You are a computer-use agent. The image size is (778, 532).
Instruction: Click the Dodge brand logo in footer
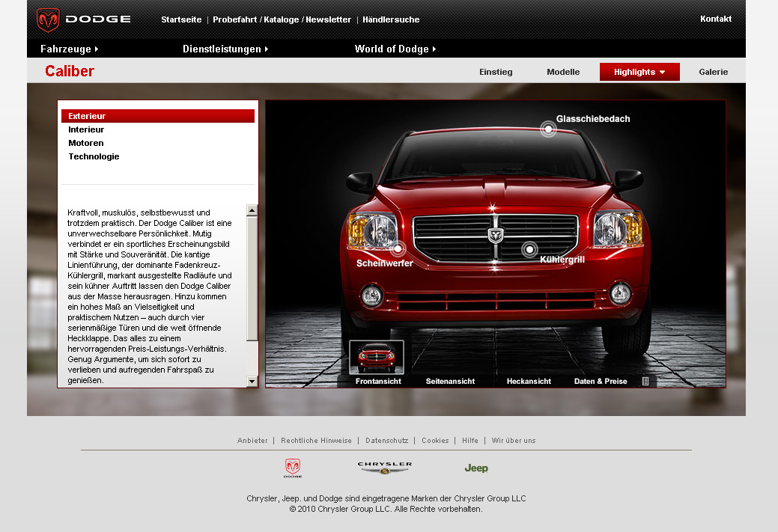[293, 468]
